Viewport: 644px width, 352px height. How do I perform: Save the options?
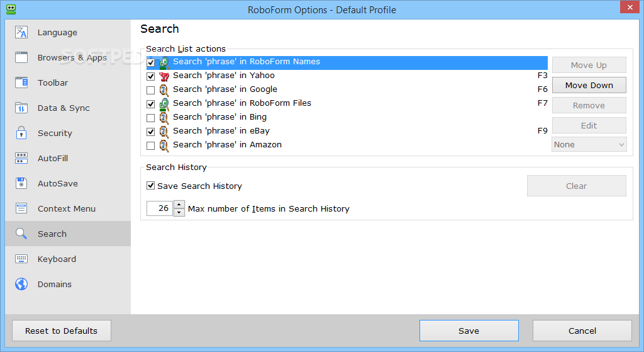point(469,331)
